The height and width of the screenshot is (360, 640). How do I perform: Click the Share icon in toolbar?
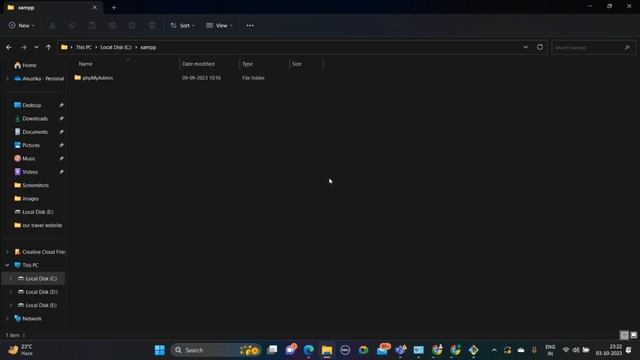(x=132, y=25)
